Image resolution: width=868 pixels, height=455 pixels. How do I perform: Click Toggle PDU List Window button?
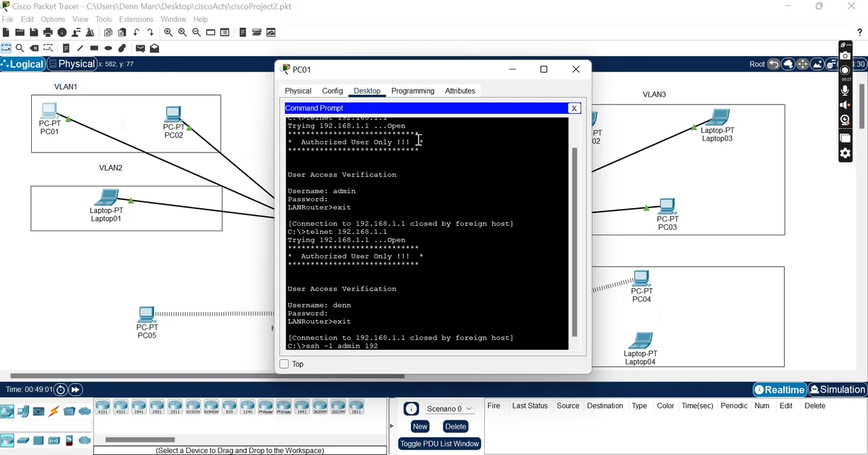[x=439, y=444]
